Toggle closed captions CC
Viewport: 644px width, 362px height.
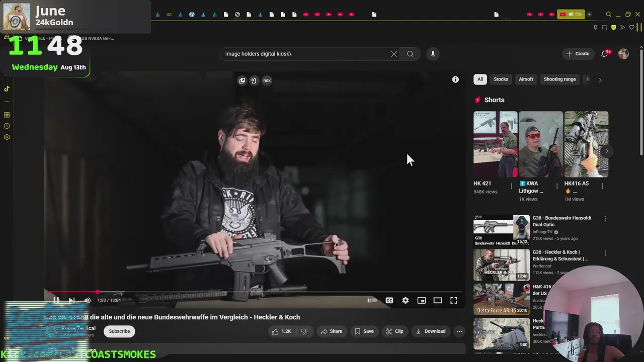pyautogui.click(x=389, y=300)
